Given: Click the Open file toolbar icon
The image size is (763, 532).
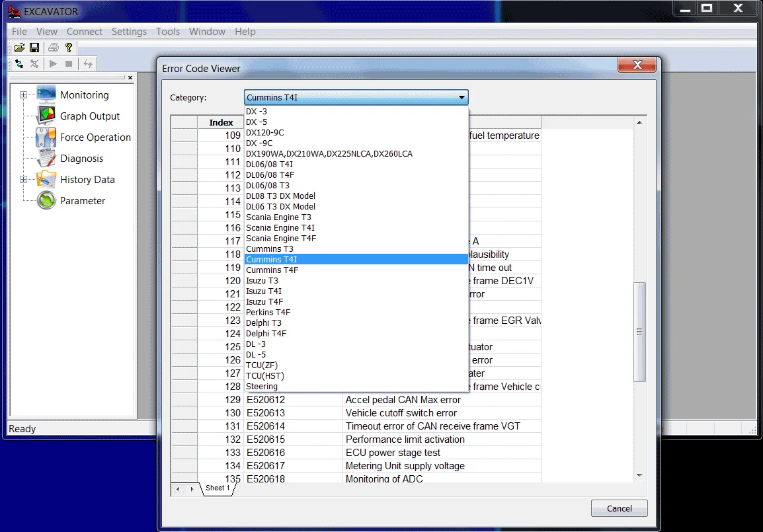Looking at the screenshot, I should pyautogui.click(x=19, y=48).
